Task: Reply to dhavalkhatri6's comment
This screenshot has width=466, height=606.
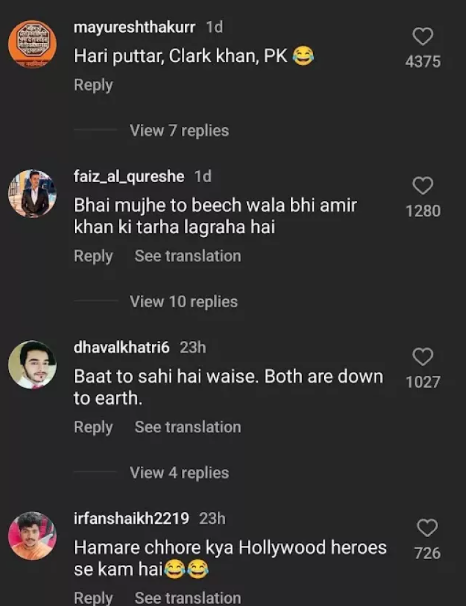Action: (93, 427)
